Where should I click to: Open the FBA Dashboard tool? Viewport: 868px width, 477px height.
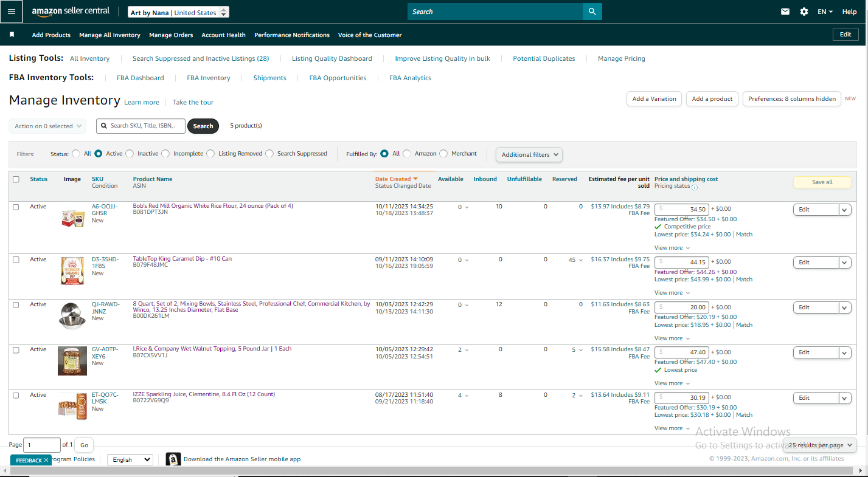(x=141, y=78)
